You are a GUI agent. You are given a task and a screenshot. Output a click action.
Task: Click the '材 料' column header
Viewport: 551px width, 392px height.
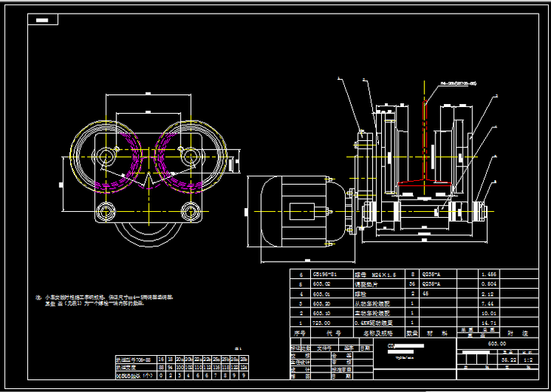(437, 333)
